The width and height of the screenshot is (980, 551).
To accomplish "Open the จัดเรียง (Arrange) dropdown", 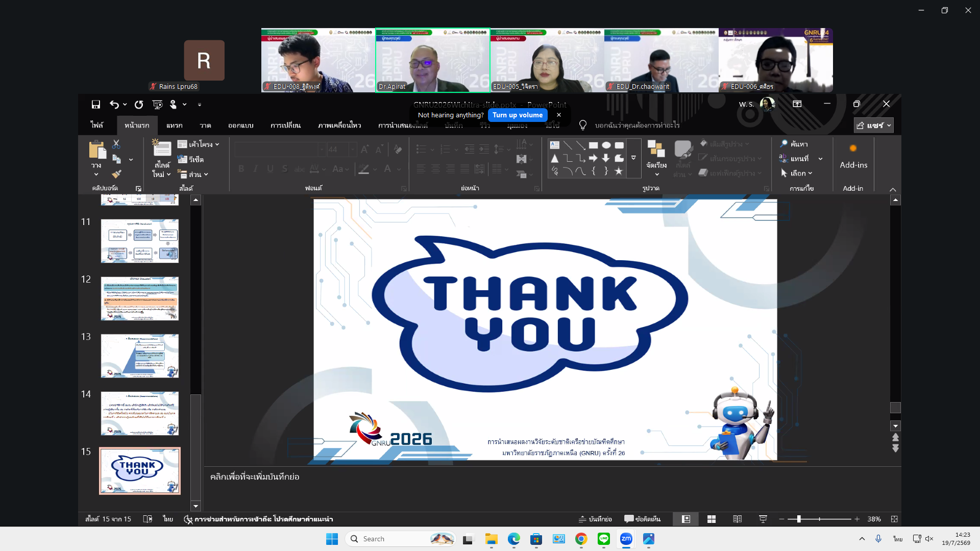I will pyautogui.click(x=656, y=159).
